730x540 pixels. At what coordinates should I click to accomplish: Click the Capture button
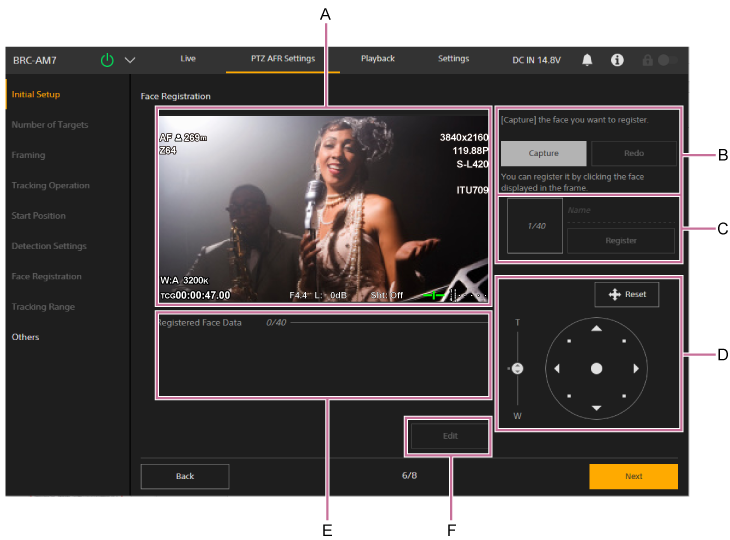coord(543,153)
